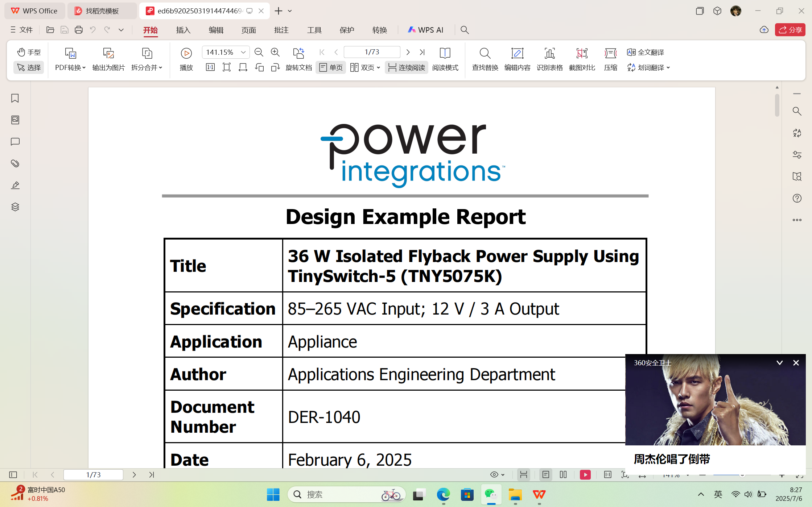812x507 pixels.
Task: Jump to last page using toolbar icon
Action: [x=422, y=52]
